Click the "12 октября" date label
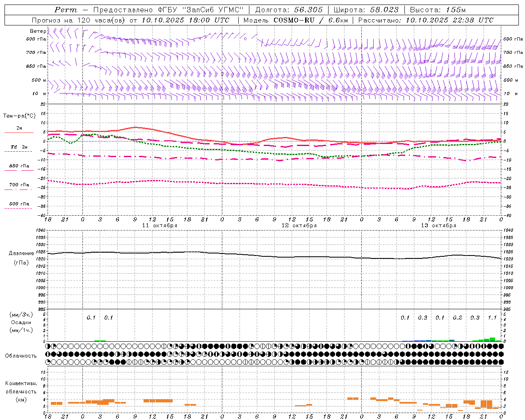 point(299,226)
